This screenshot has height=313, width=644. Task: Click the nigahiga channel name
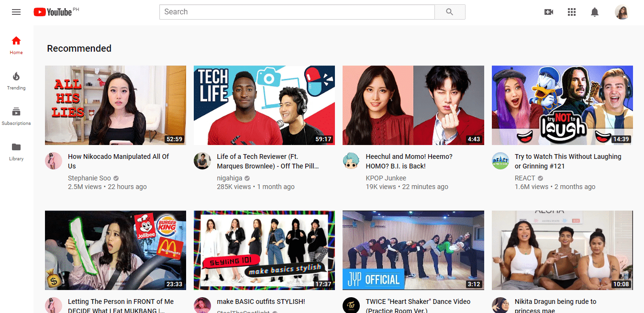click(x=231, y=178)
